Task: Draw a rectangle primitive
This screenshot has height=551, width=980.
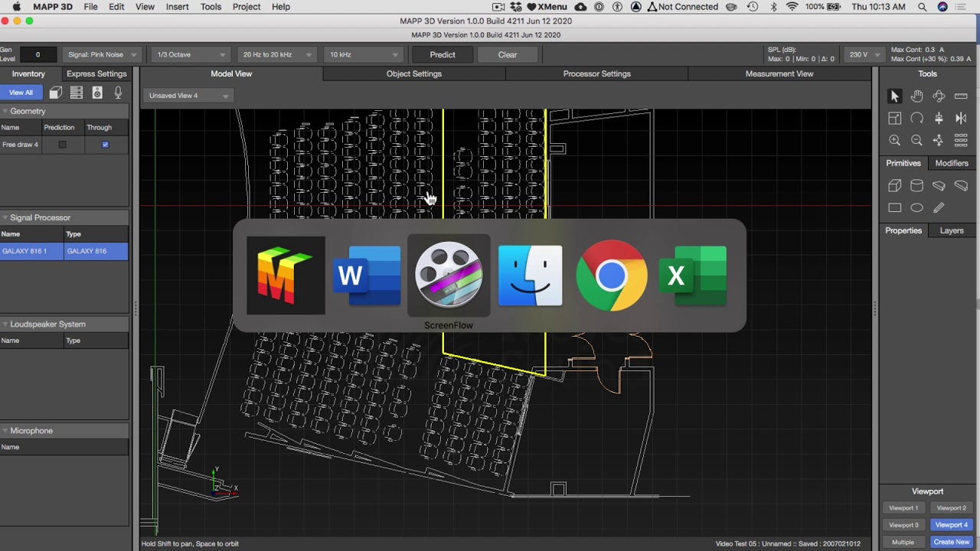Action: point(894,207)
